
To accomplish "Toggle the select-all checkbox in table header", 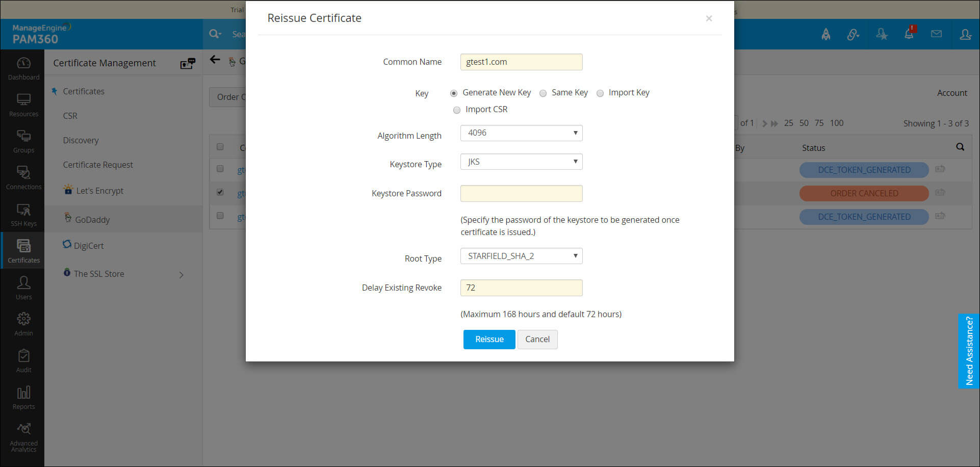I will 220,147.
